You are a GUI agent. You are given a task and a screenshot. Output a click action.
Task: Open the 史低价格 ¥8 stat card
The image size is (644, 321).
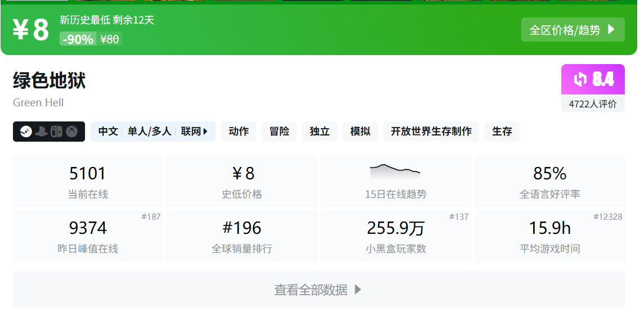tap(242, 182)
